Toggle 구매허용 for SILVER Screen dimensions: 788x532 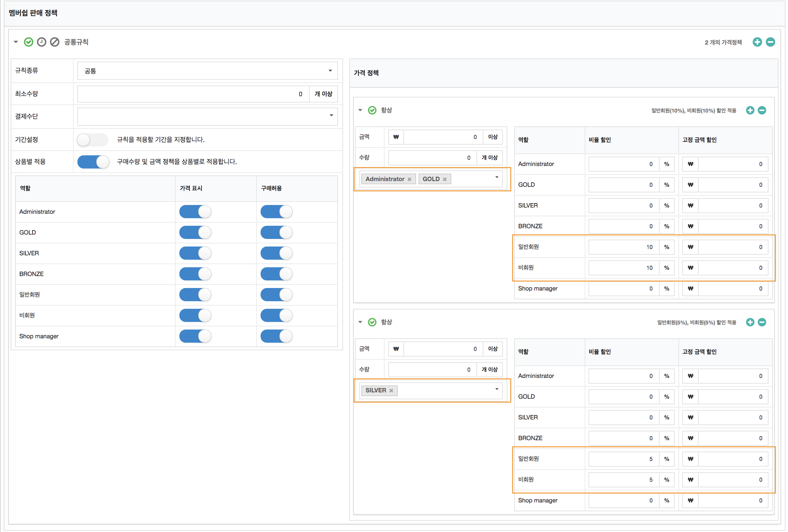(x=276, y=253)
